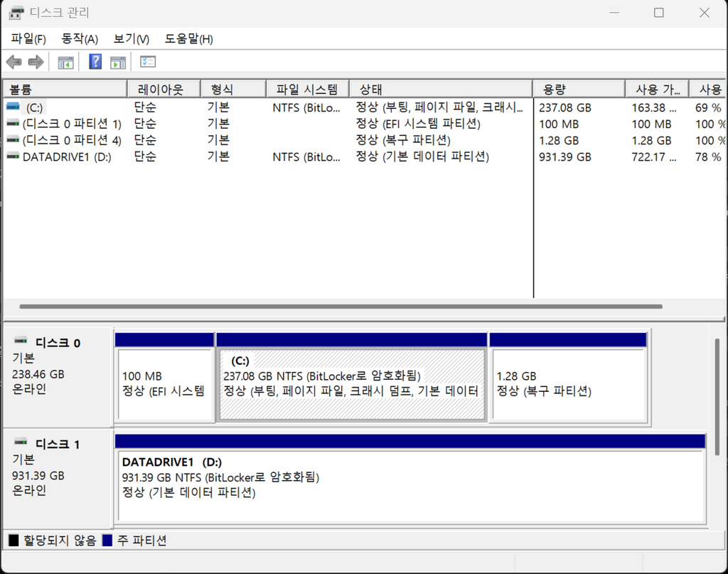Click icon of 디스크 0 파티션 1 row
This screenshot has height=574, width=728.
click(13, 124)
